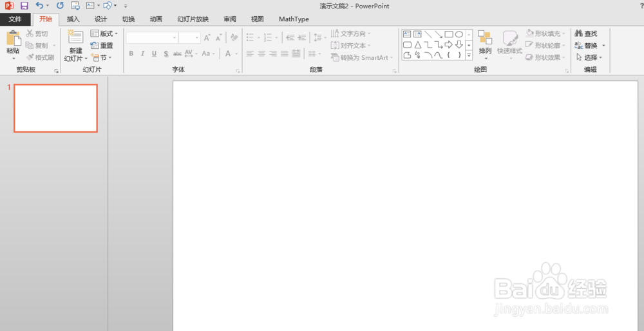Screen dimensions: 644x331
Task: Select the oval shape in shapes gallery
Action: 459,34
